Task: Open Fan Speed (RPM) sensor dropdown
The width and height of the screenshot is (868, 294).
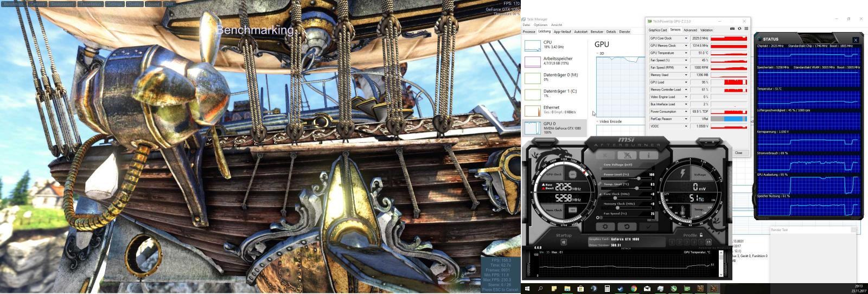Action: tap(686, 68)
